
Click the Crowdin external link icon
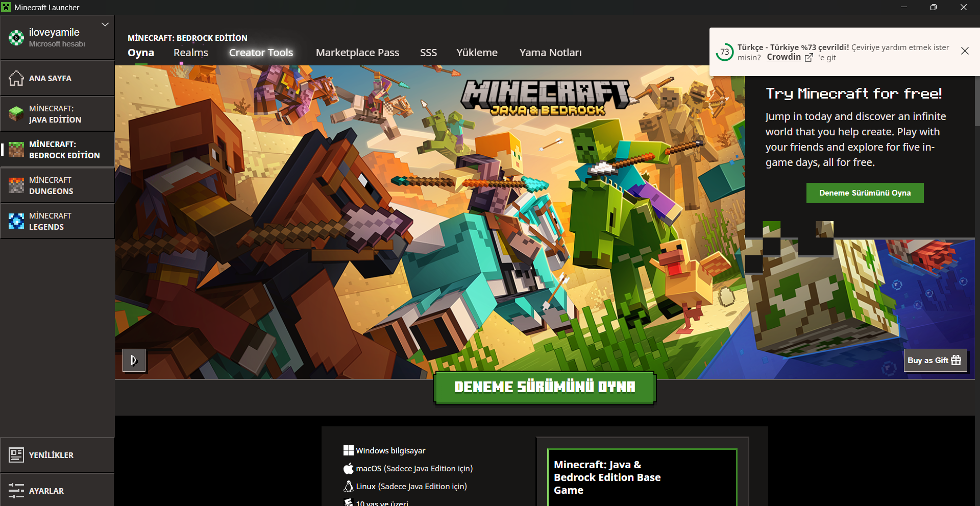click(x=809, y=58)
